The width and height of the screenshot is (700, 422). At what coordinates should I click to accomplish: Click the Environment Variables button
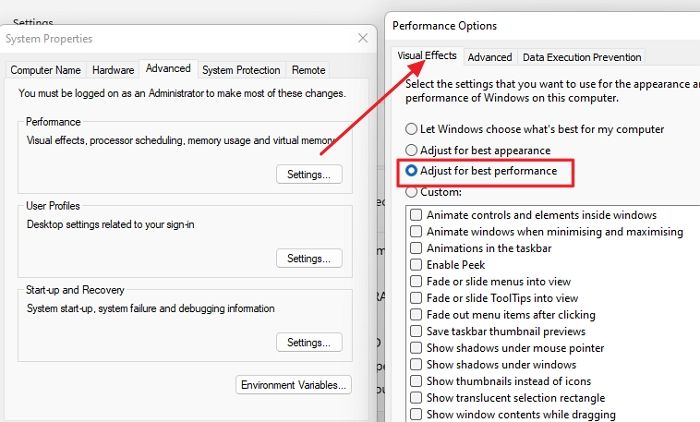(293, 384)
